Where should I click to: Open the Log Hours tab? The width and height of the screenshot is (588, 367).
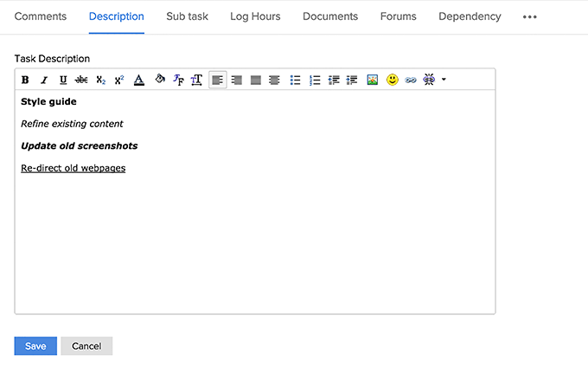(x=255, y=16)
